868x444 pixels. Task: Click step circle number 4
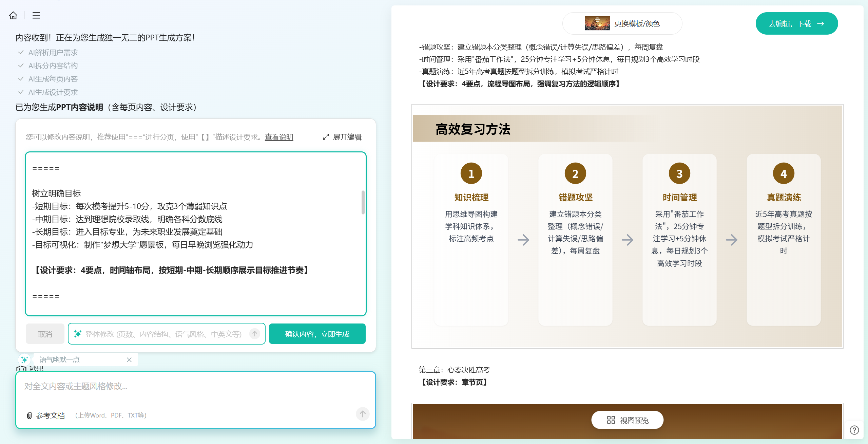(x=784, y=173)
